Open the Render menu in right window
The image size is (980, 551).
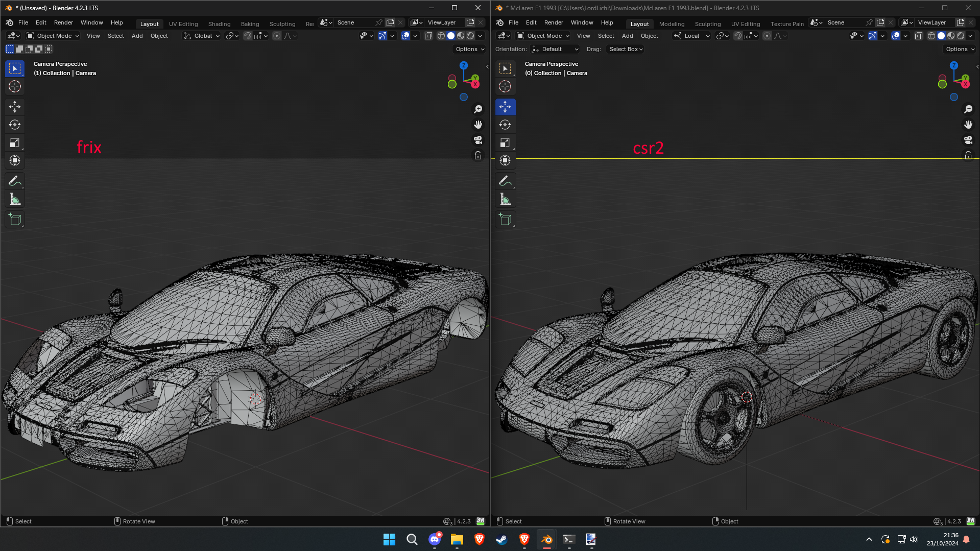coord(553,22)
